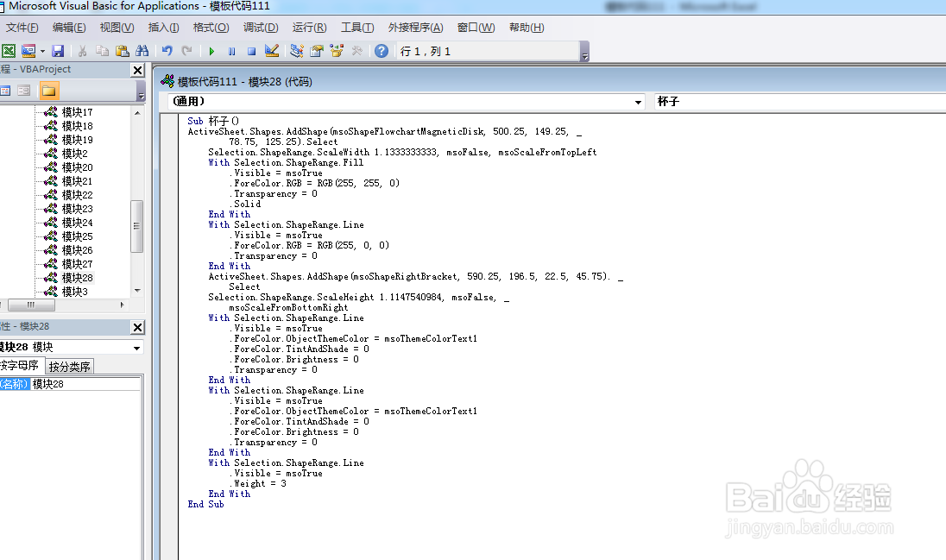The image size is (946, 560).
Task: Open the Insert UserForm dropdown arrow
Action: pos(42,52)
